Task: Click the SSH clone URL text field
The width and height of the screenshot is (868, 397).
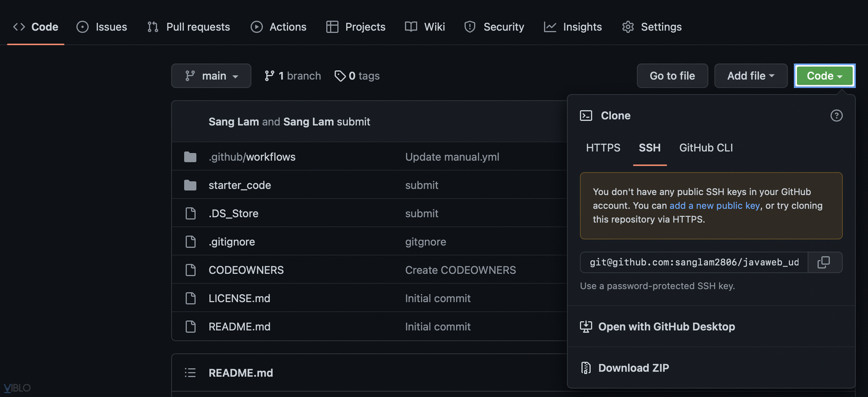Action: (693, 262)
